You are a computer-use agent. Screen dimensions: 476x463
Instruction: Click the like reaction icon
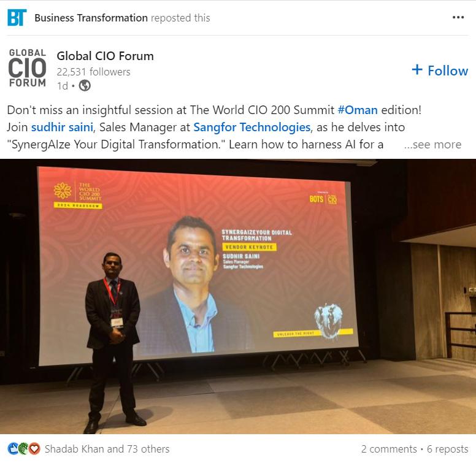click(x=12, y=448)
